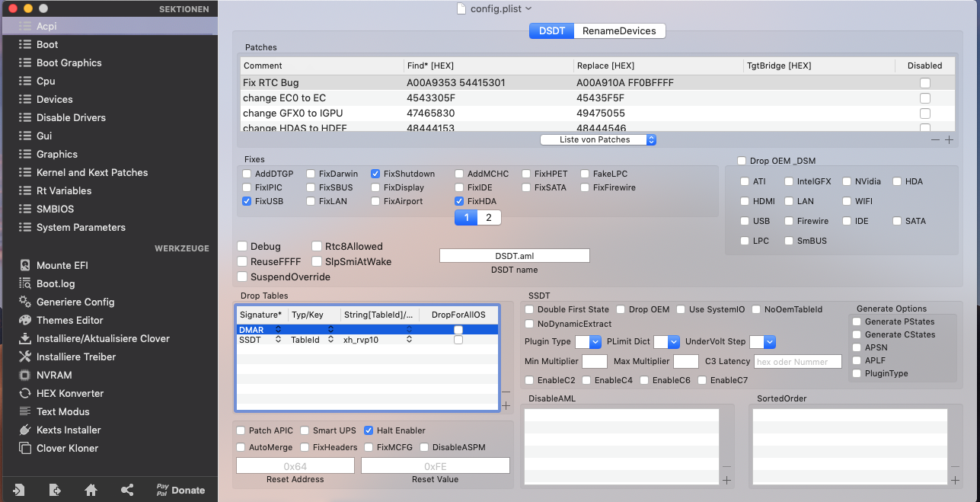Open the System Parameters section
The height and width of the screenshot is (502, 980).
(x=81, y=227)
